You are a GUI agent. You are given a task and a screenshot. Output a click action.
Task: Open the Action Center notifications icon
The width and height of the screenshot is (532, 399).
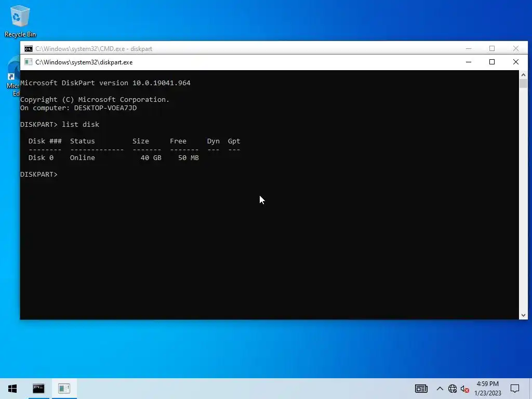(x=515, y=389)
